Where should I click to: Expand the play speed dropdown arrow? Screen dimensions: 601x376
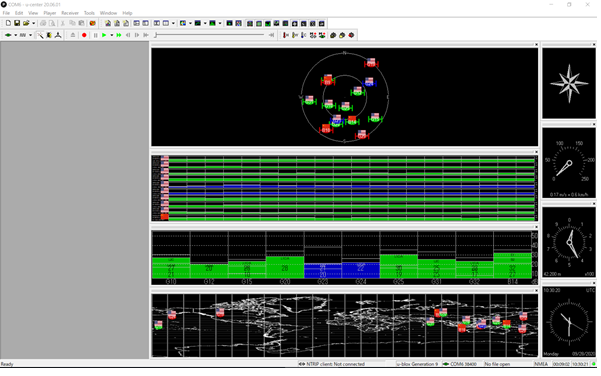112,35
